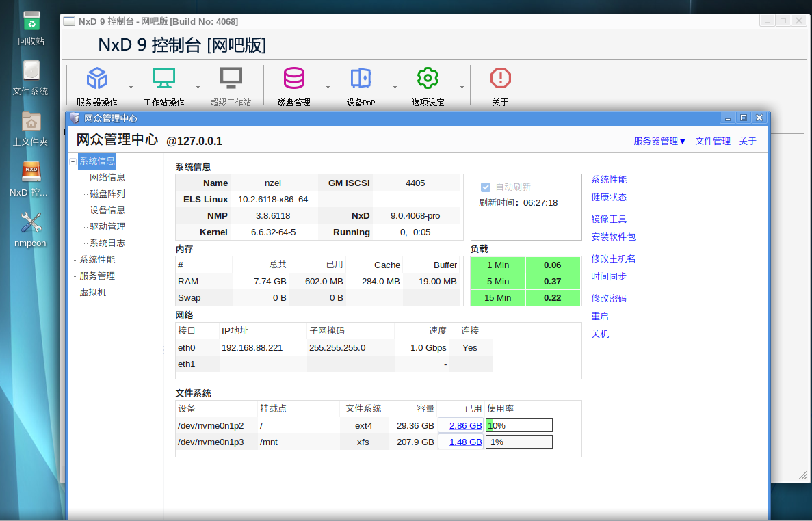Open 服务器管理 dropdown menu
812x521 pixels.
659,142
